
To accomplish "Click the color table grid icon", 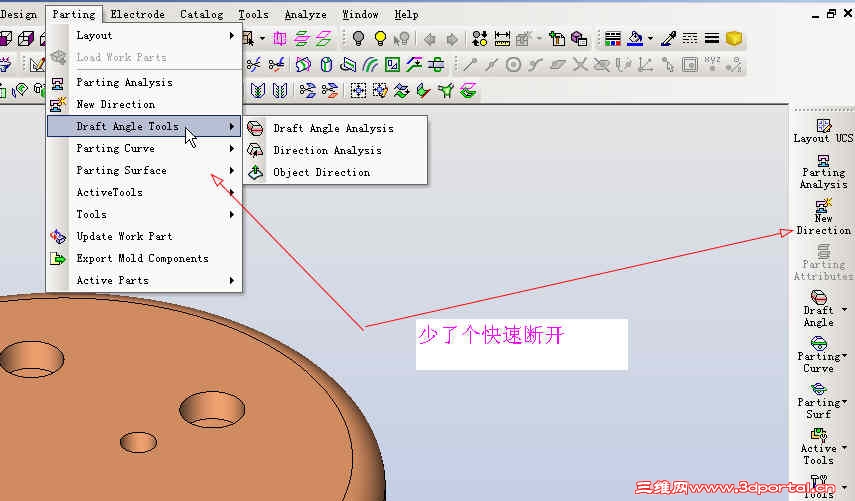I will click(x=613, y=38).
